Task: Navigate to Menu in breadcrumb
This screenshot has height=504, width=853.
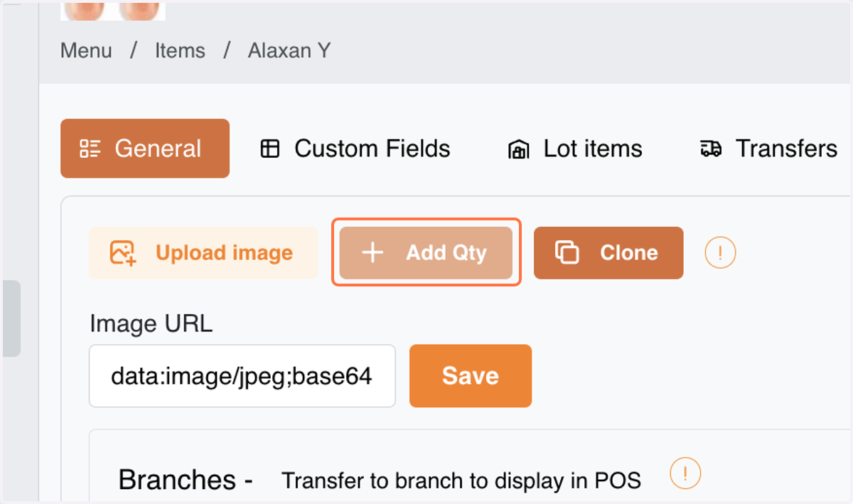Action: [x=86, y=51]
